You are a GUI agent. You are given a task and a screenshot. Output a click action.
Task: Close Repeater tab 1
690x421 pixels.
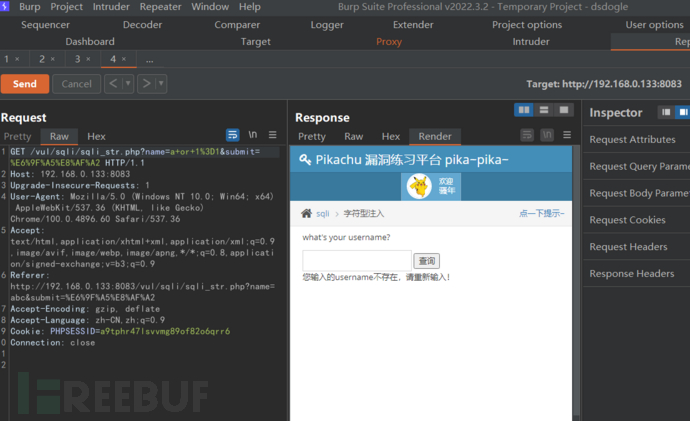(x=17, y=59)
